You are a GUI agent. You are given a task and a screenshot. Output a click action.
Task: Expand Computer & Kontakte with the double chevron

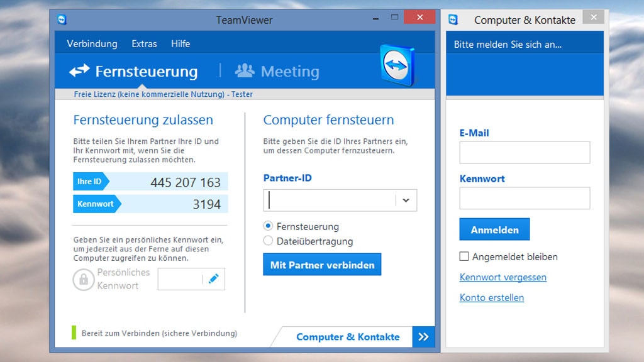coord(423,337)
